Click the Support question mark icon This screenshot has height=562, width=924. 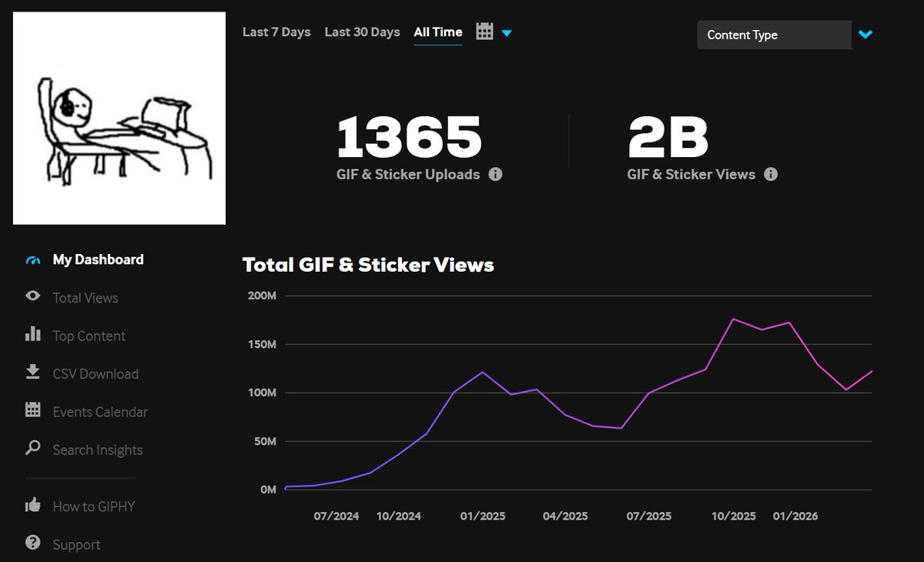(x=32, y=543)
